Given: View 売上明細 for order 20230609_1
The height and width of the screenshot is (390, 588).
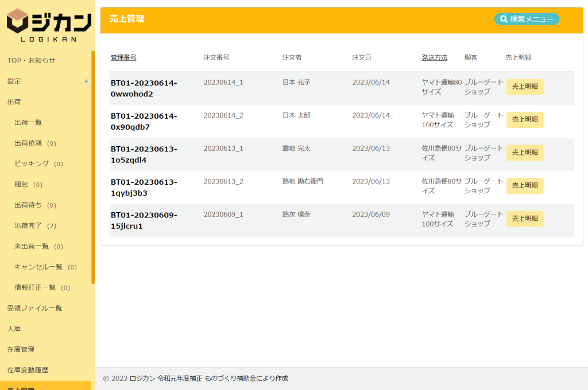Looking at the screenshot, I should 524,219.
